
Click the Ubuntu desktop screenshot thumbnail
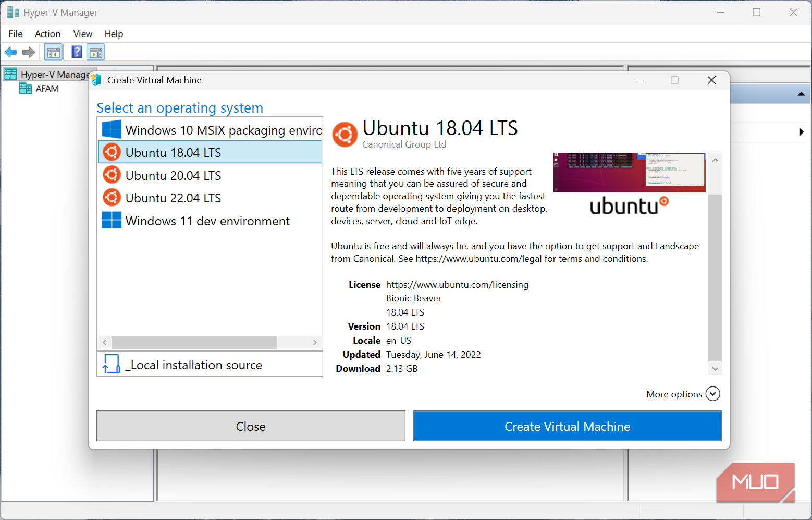click(630, 173)
